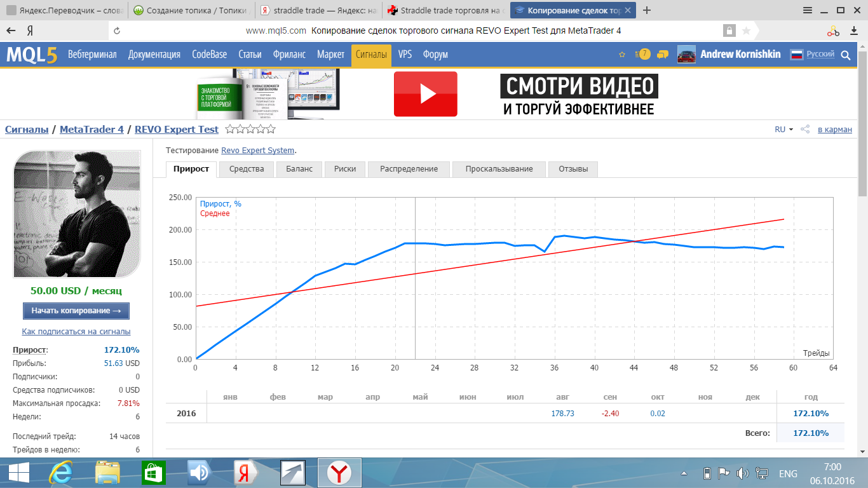Click the Action Center flag tray icon
This screenshot has width=868, height=488.
pos(724,473)
